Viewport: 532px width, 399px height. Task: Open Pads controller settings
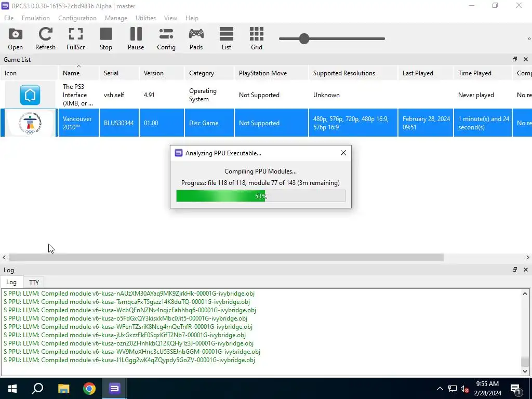click(196, 38)
